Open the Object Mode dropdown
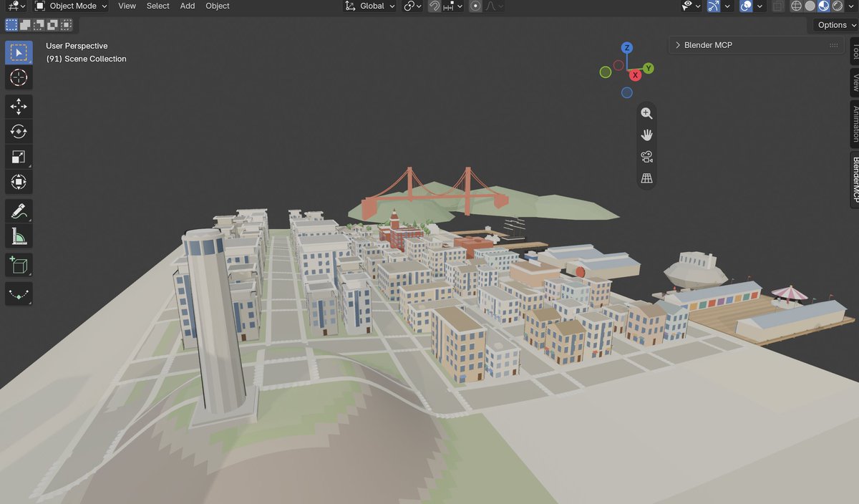 [x=71, y=6]
